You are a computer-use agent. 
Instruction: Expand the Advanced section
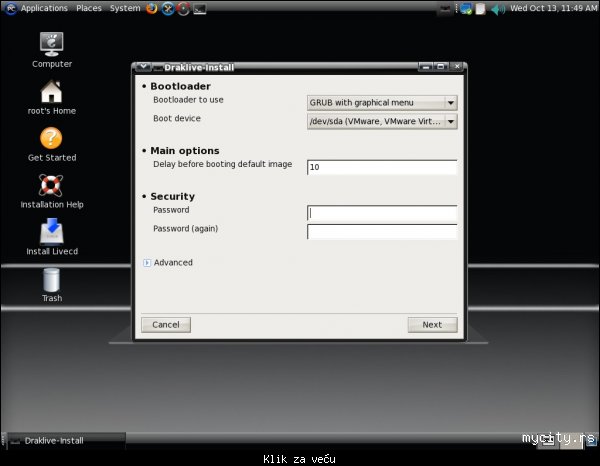147,262
